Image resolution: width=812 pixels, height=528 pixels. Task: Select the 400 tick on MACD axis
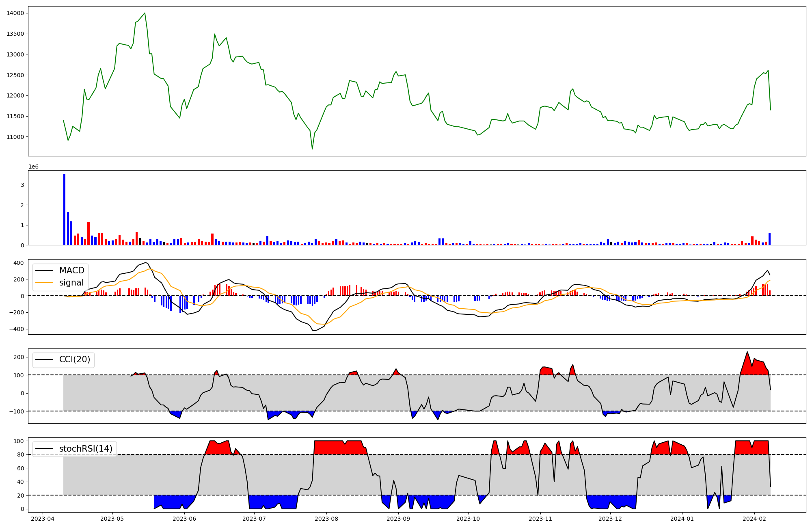pyautogui.click(x=19, y=263)
